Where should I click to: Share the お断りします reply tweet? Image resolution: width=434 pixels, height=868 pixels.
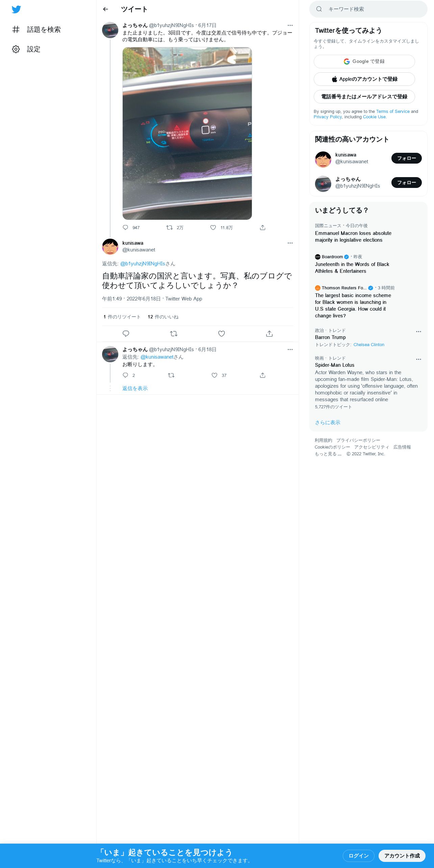[263, 375]
